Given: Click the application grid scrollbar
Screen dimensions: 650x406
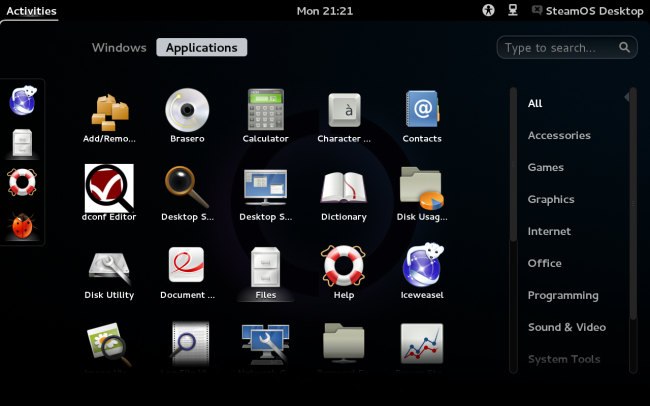Looking at the screenshot, I should click(x=513, y=164).
